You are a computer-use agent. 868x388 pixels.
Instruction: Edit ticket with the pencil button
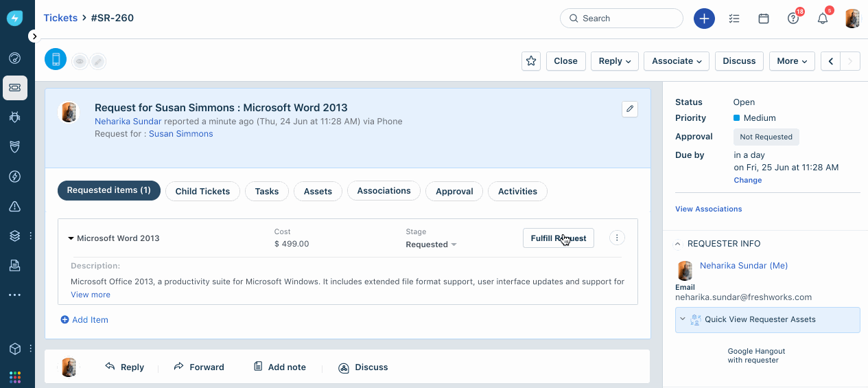coord(630,109)
